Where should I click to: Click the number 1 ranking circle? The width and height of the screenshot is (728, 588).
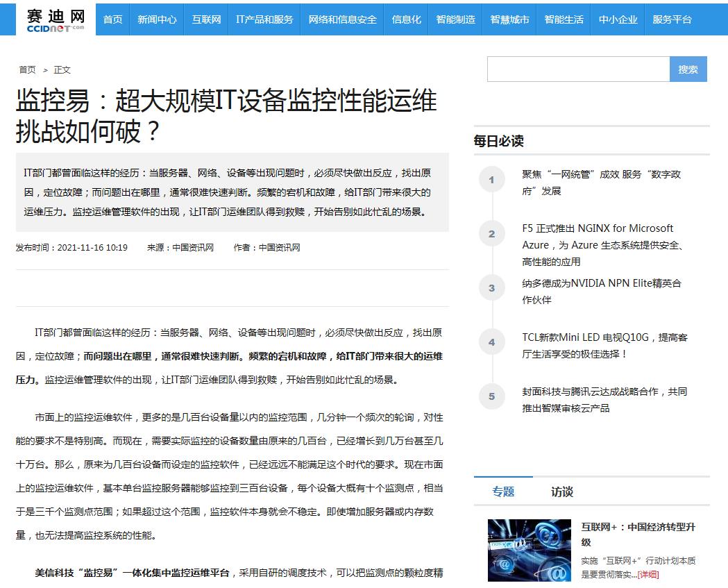(x=491, y=179)
